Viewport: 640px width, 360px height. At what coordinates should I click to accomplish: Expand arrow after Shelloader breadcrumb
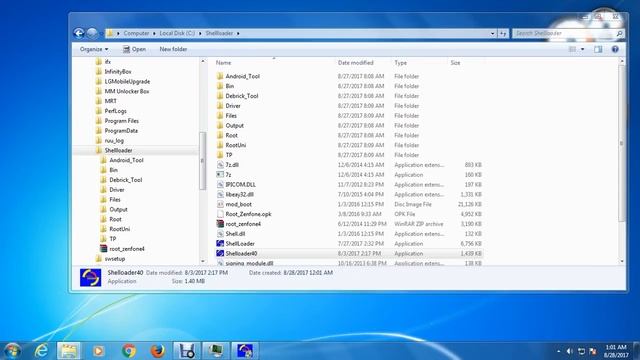(238, 33)
